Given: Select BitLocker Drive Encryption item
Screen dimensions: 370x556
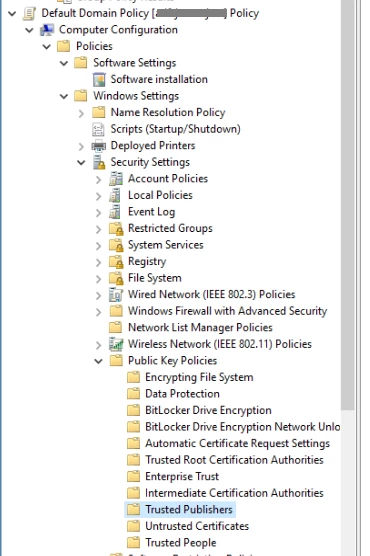Looking at the screenshot, I should (208, 410).
